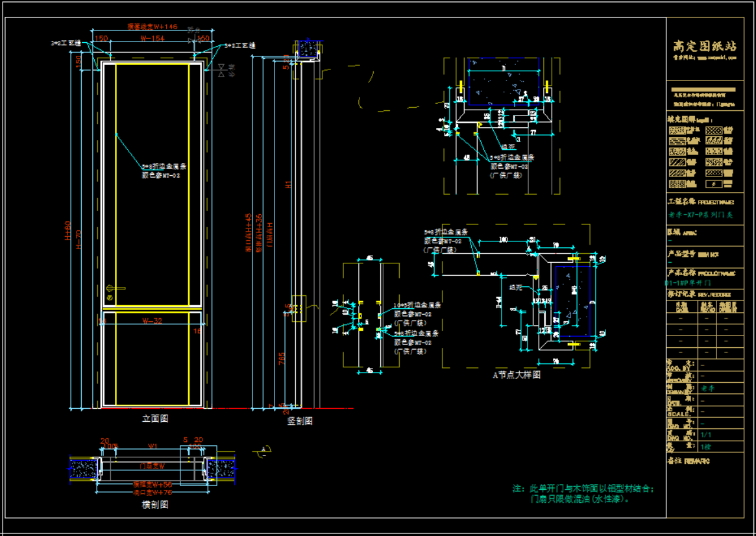Select the concrete hatch block in the top detail
The image size is (756, 536).
pyautogui.click(x=504, y=84)
